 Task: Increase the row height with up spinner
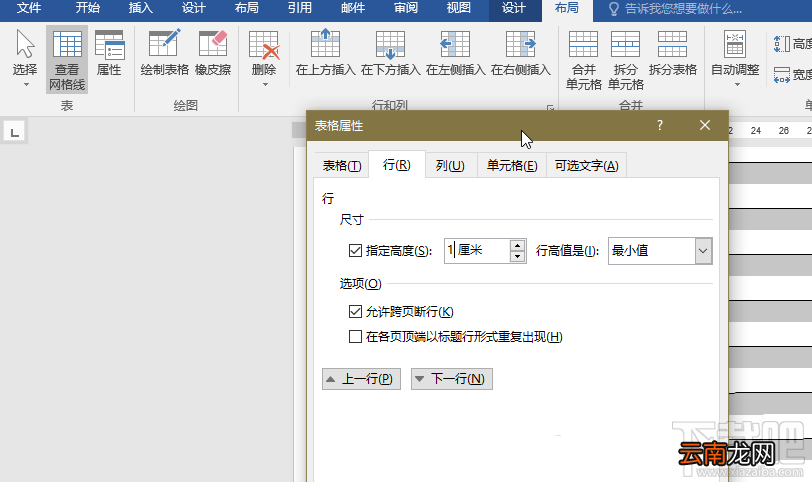[x=517, y=245]
